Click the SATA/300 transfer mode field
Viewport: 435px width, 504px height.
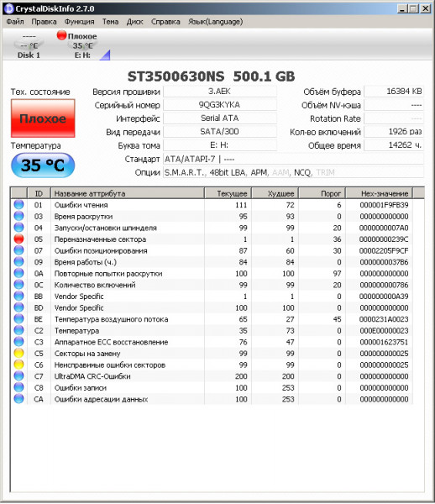[220, 132]
